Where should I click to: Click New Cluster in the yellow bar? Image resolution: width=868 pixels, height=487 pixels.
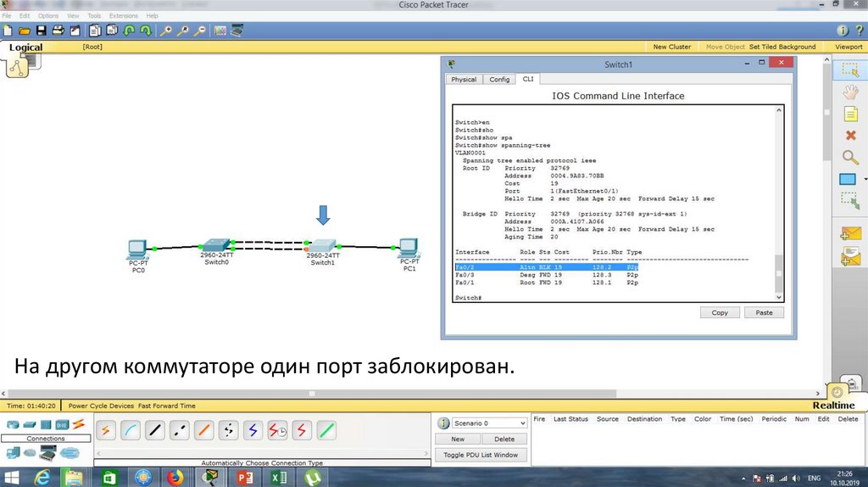pyautogui.click(x=672, y=48)
